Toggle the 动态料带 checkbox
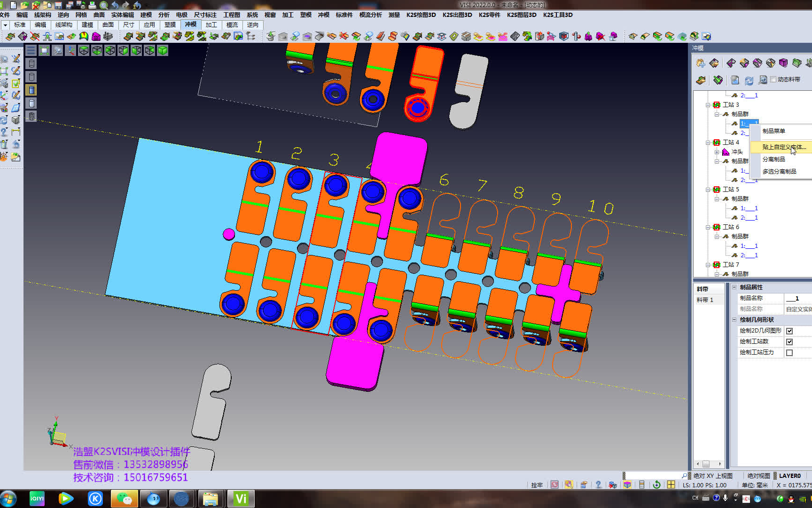Image resolution: width=812 pixels, height=508 pixels. point(773,79)
